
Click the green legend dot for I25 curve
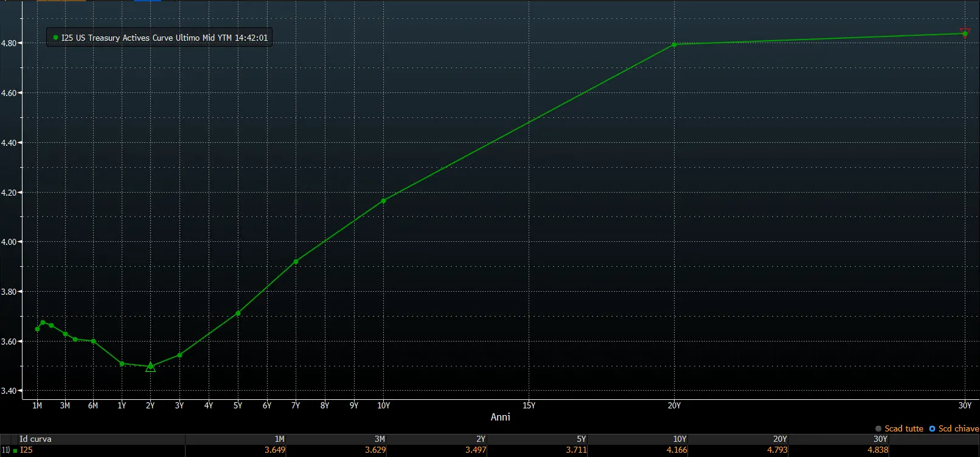(55, 38)
